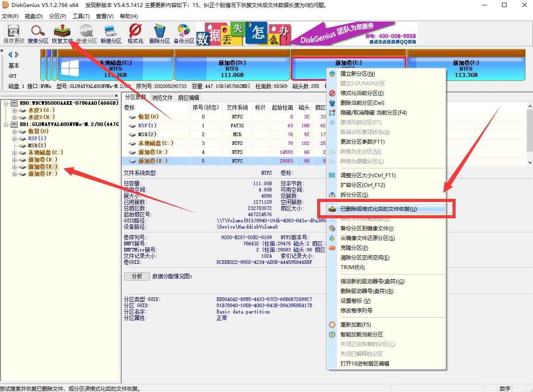Launch Recover Files (恢复文件) from the toolbar
This screenshot has height=392, width=533.
pos(62,34)
